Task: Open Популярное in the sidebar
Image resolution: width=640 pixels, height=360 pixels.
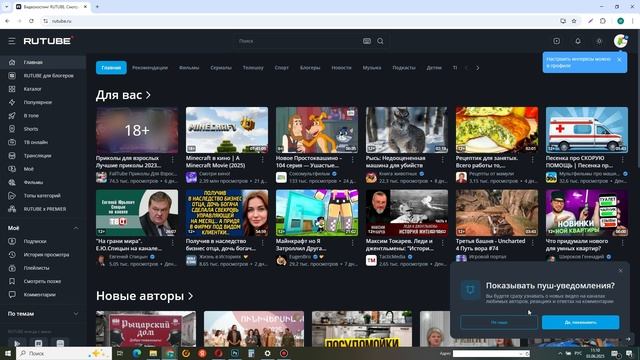Action: click(x=43, y=102)
